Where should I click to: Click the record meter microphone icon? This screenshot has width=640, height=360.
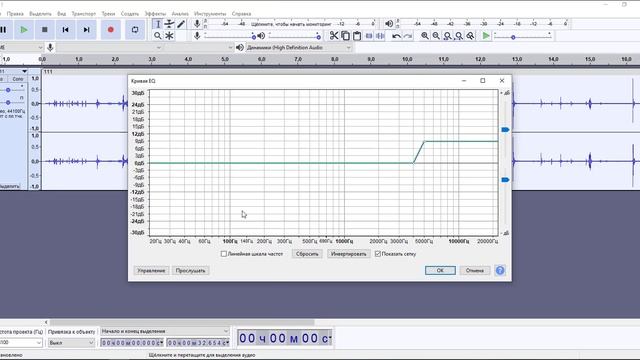pos(197,24)
